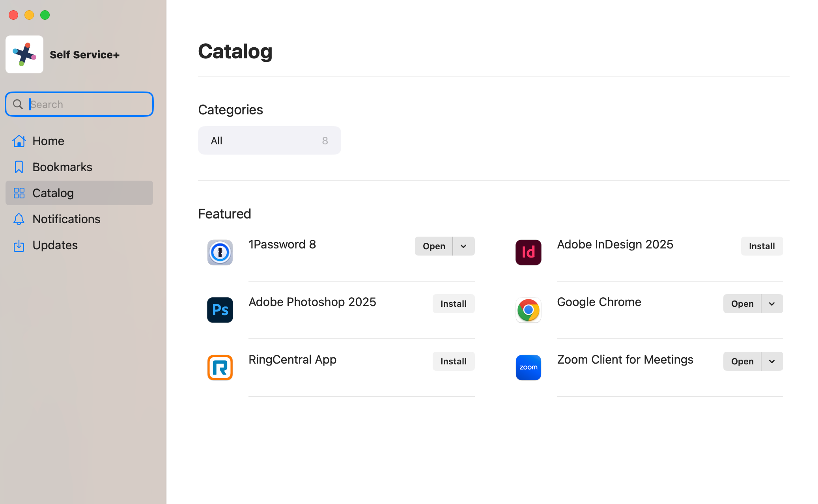
Task: Click the Bookmarks ribbon icon
Action: [19, 167]
